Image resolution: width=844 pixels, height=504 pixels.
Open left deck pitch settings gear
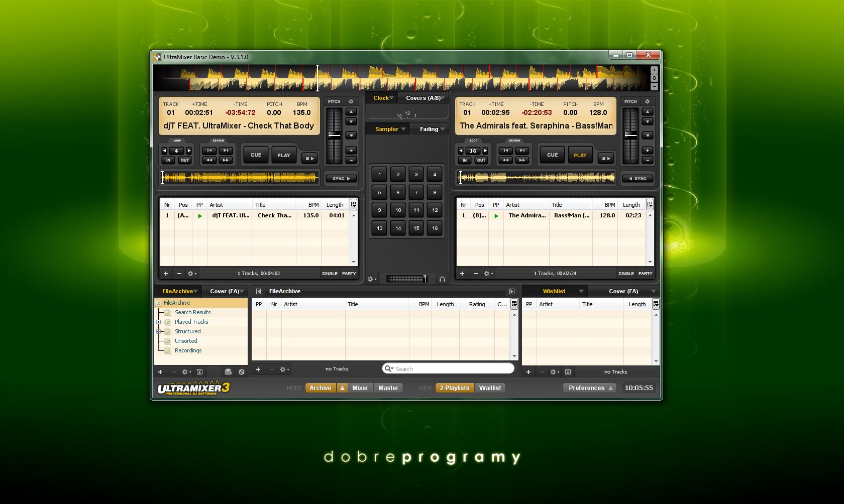[x=351, y=101]
